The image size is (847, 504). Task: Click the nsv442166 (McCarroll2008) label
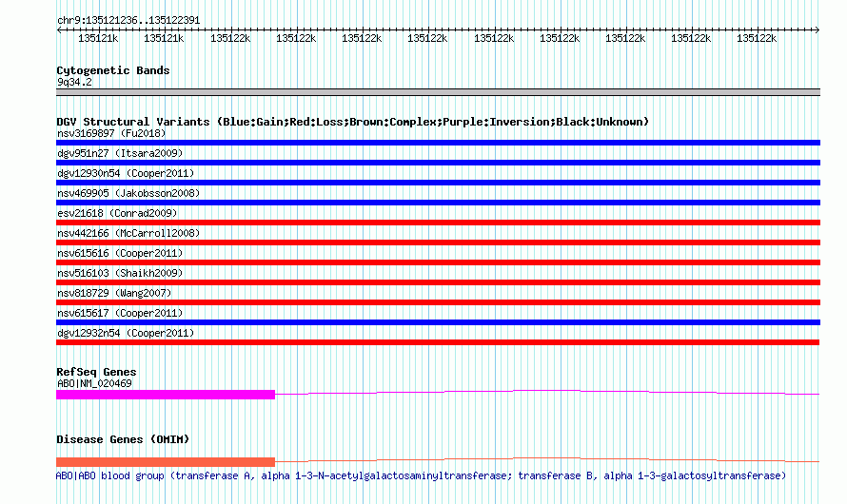(x=128, y=233)
